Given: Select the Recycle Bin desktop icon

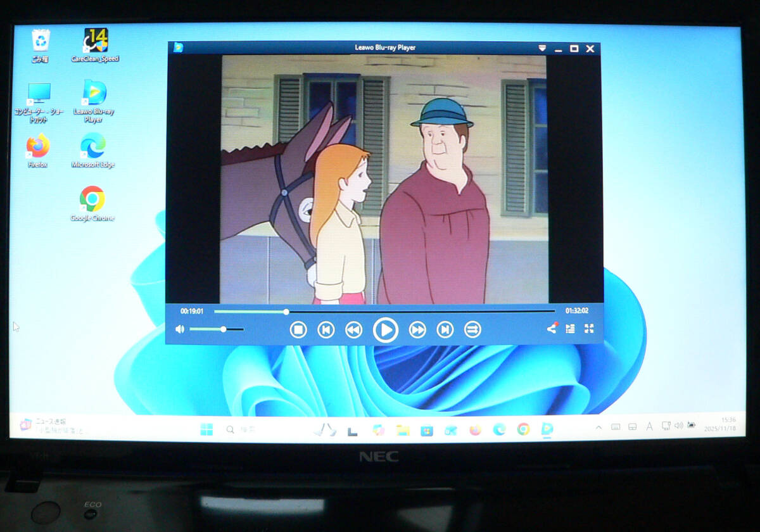Looking at the screenshot, I should pyautogui.click(x=41, y=46).
